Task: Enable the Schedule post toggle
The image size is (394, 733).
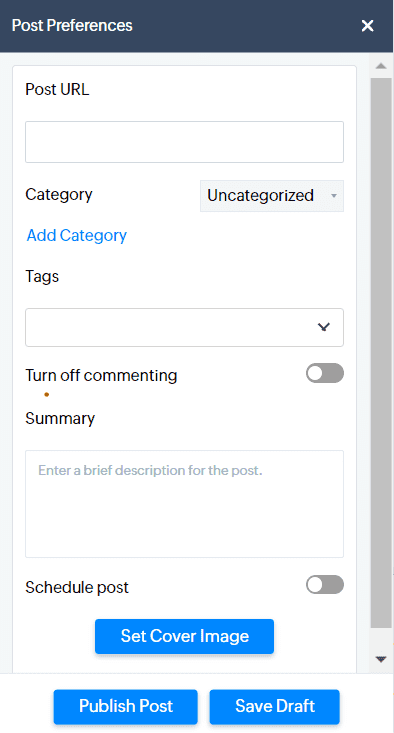Action: point(325,584)
